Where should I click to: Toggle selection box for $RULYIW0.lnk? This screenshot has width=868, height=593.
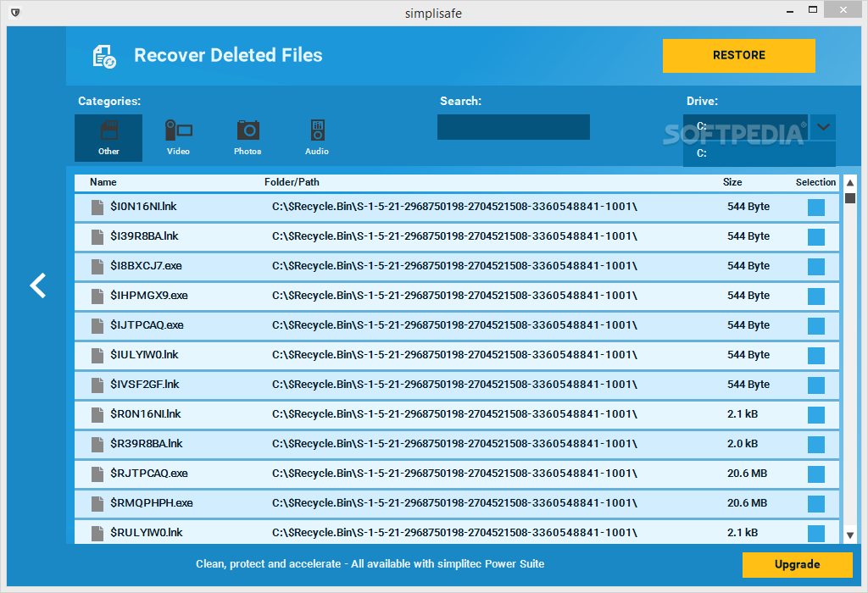(816, 533)
